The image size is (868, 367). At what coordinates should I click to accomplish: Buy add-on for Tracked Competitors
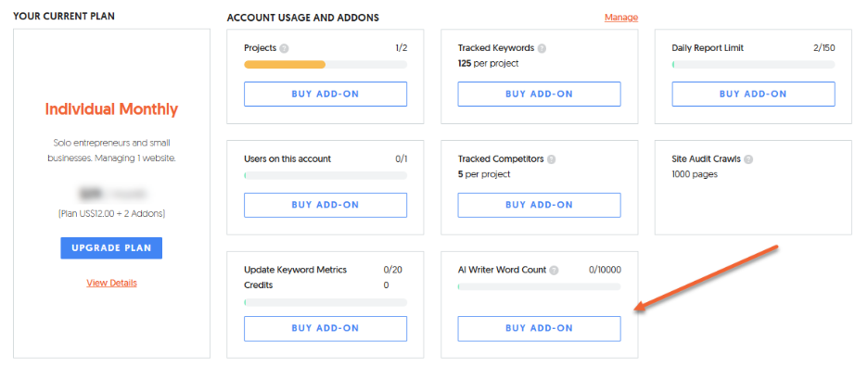[x=539, y=205]
